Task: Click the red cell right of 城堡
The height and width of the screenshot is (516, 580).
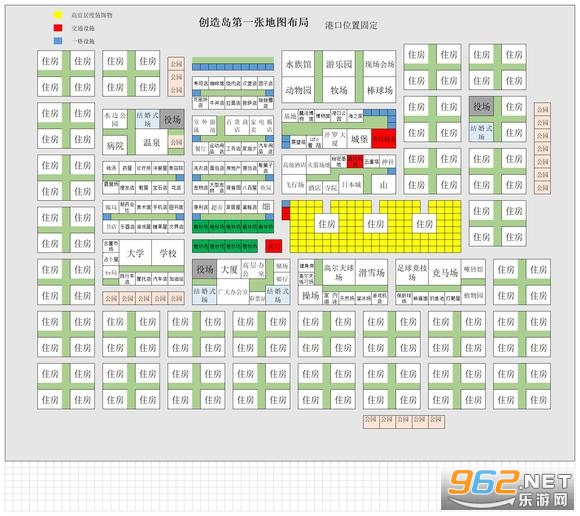Action: [384, 139]
